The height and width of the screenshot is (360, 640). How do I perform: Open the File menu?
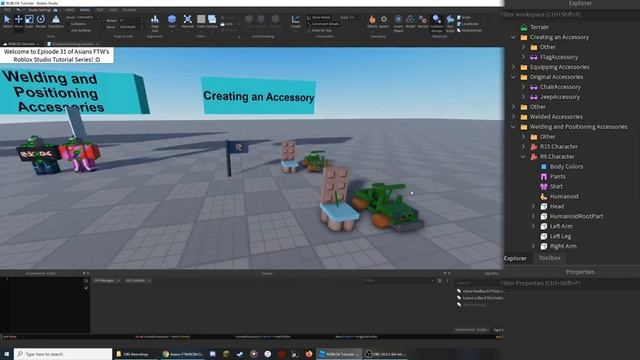(x=7, y=10)
